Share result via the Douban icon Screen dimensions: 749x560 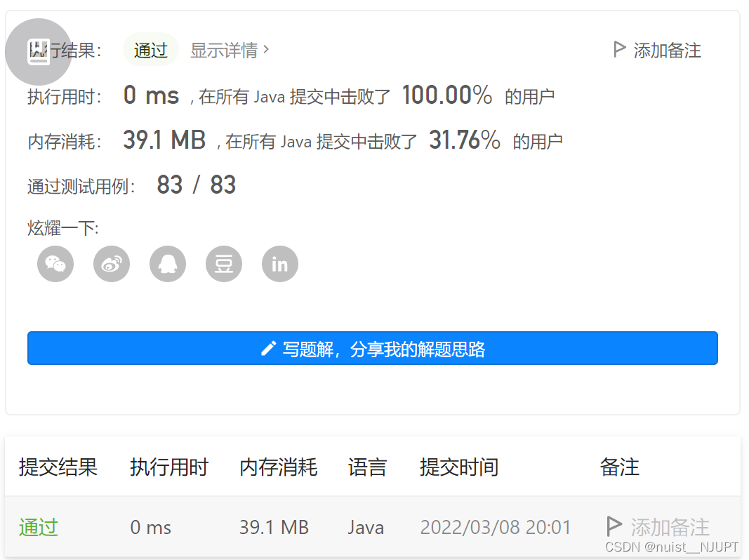coord(223,264)
